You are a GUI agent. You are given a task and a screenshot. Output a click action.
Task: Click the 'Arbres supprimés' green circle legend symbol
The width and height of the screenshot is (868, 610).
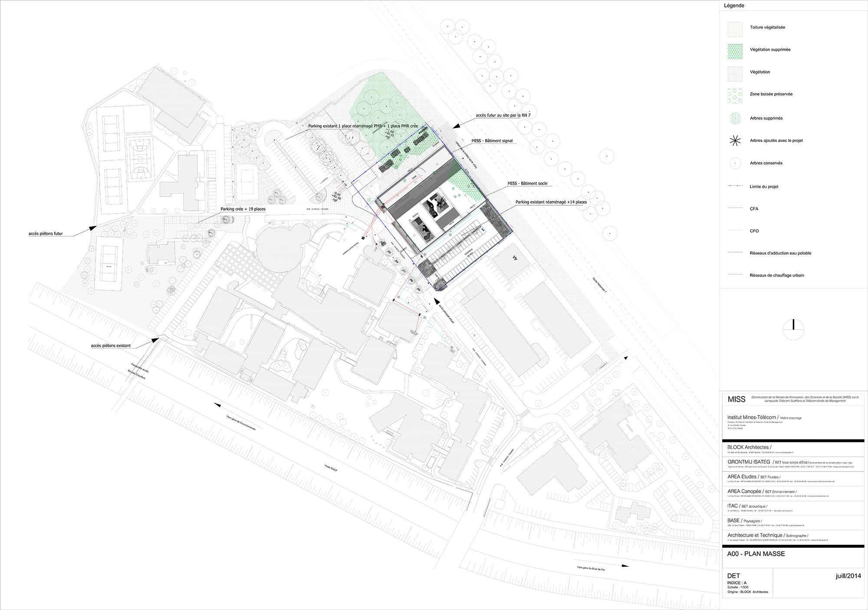[735, 118]
